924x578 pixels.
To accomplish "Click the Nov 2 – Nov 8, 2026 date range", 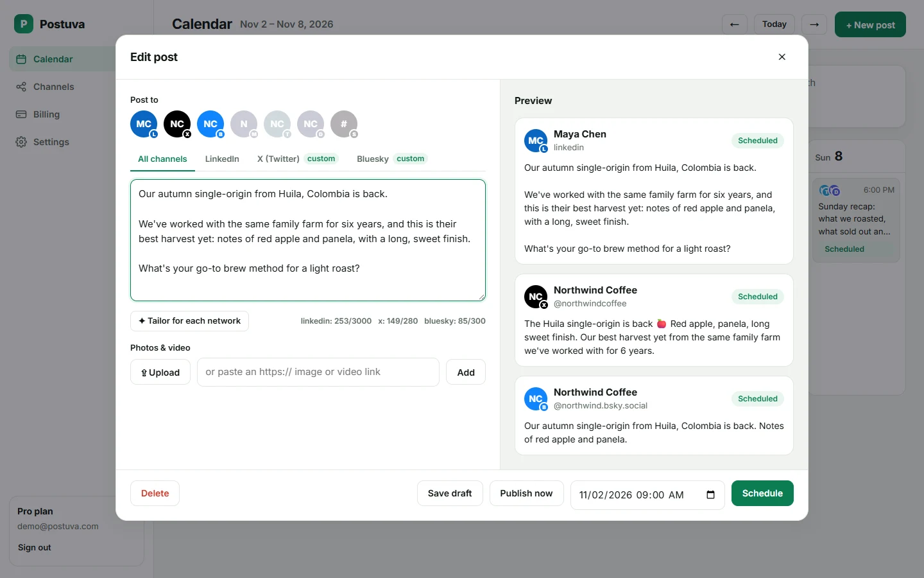I will (287, 24).
